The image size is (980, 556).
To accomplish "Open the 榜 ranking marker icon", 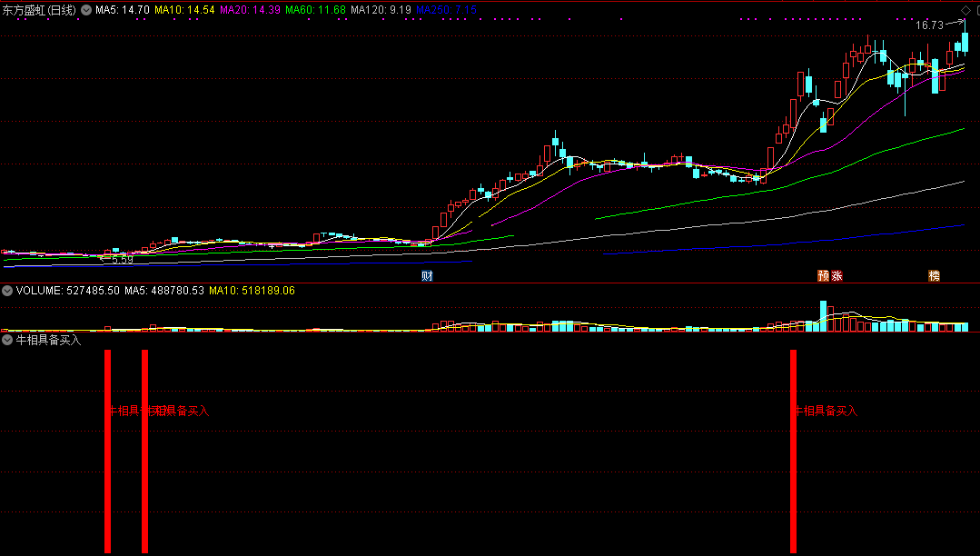I will [x=935, y=276].
